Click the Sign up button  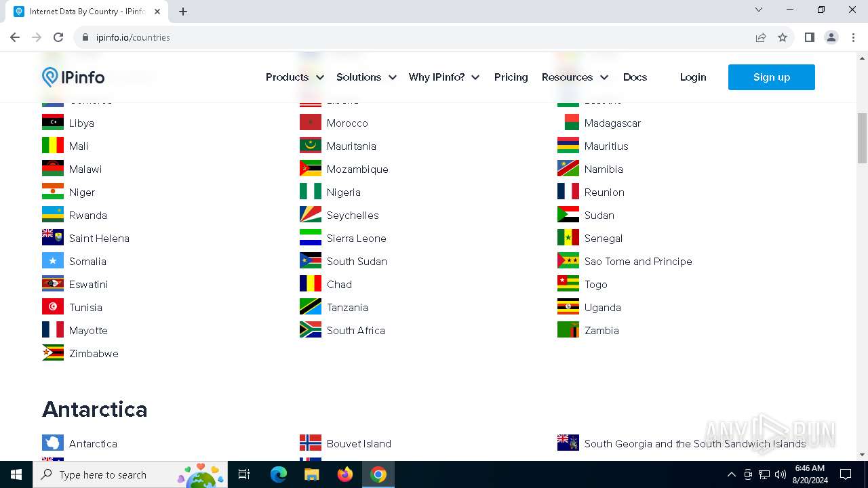(x=772, y=77)
